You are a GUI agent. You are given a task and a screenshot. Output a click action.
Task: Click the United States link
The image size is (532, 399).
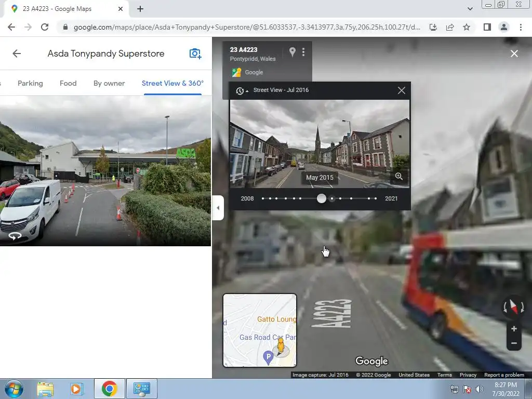[414, 375]
